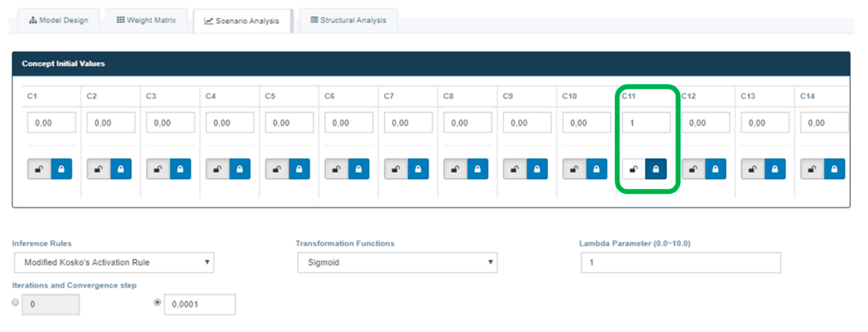868x332 pixels.
Task: Select the convergence step radio button
Action: pyautogui.click(x=157, y=302)
